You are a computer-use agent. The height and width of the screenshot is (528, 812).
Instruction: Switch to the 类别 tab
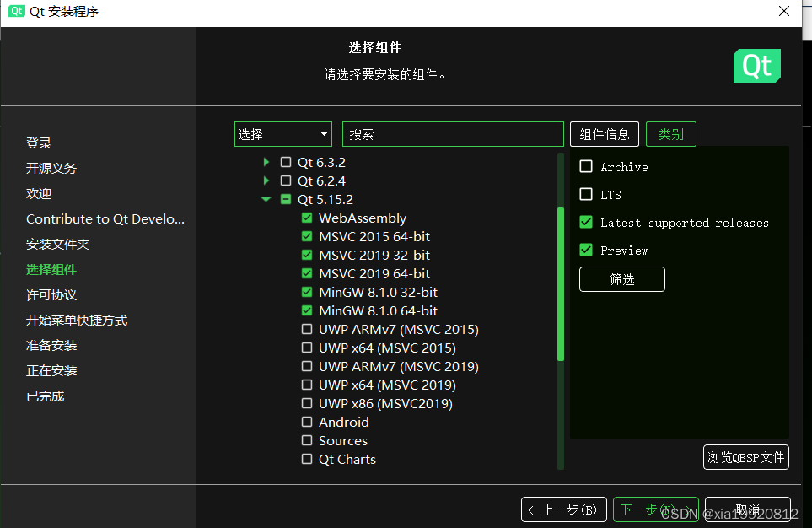tap(670, 134)
